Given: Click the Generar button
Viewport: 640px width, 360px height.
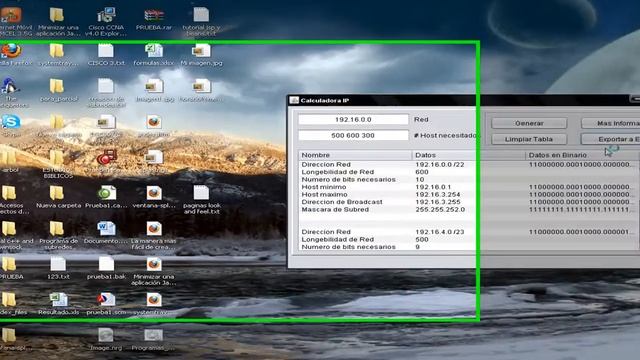Looking at the screenshot, I should [529, 123].
